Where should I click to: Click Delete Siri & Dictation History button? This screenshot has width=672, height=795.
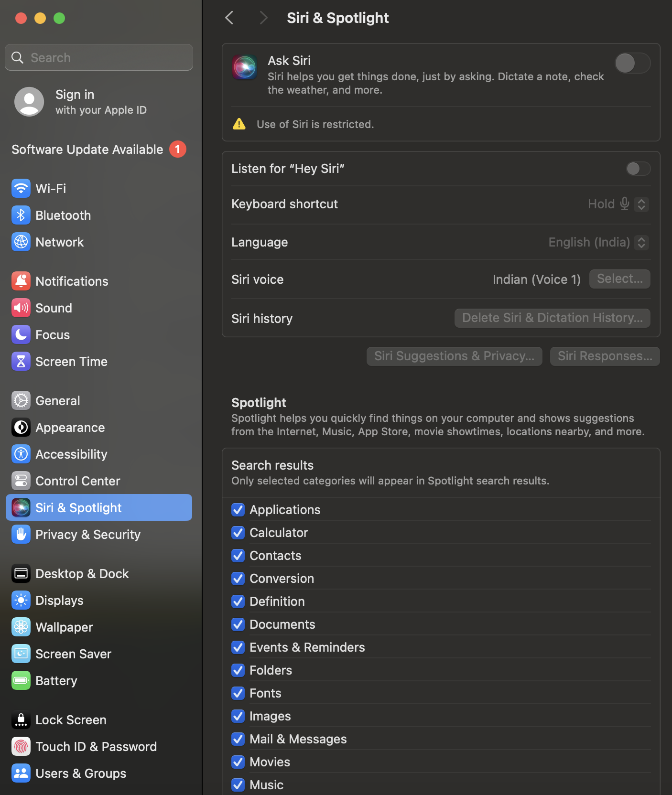(x=553, y=318)
